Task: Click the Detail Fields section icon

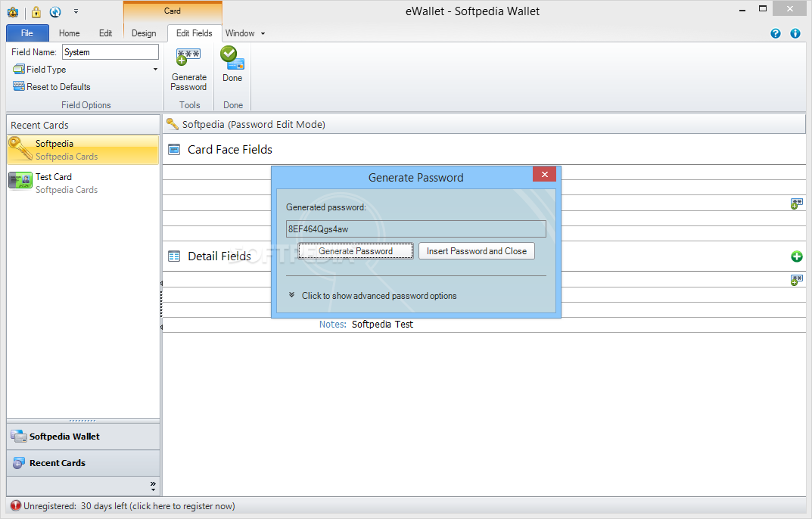Action: point(175,256)
